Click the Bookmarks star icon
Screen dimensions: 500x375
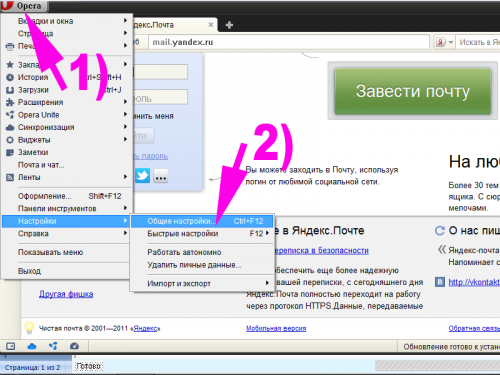pos(10,65)
